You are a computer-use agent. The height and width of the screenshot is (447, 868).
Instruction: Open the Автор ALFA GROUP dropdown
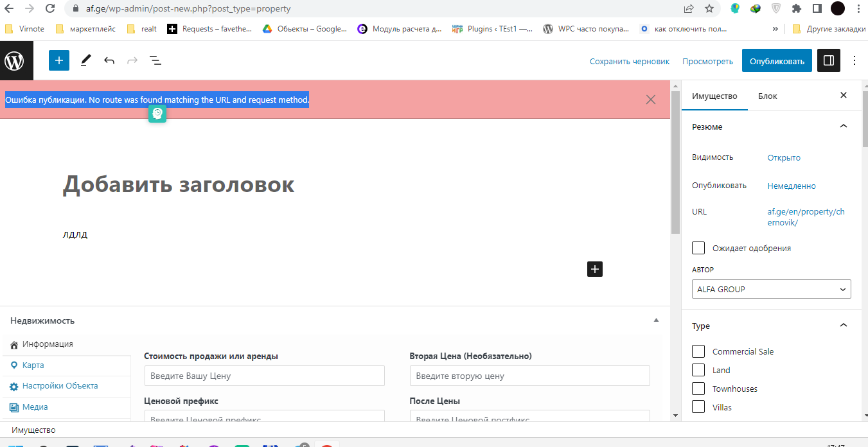coord(772,289)
